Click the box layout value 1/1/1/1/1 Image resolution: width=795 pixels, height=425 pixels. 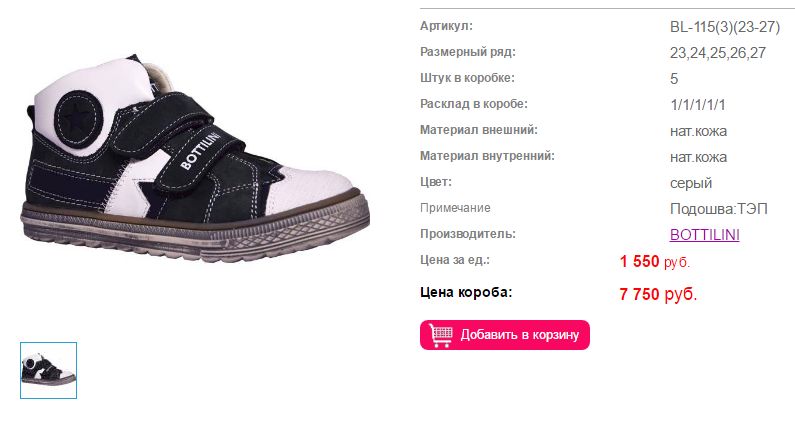pos(697,105)
